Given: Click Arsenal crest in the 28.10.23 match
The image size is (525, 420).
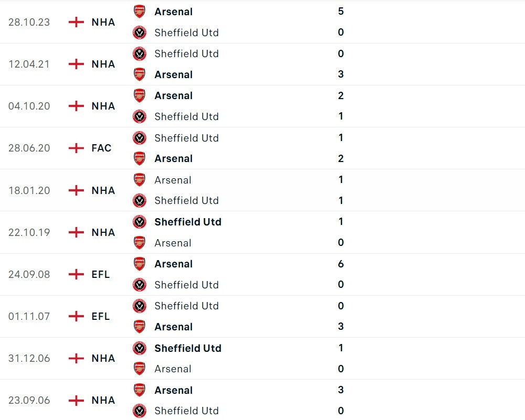Looking at the screenshot, I should coord(139,12).
